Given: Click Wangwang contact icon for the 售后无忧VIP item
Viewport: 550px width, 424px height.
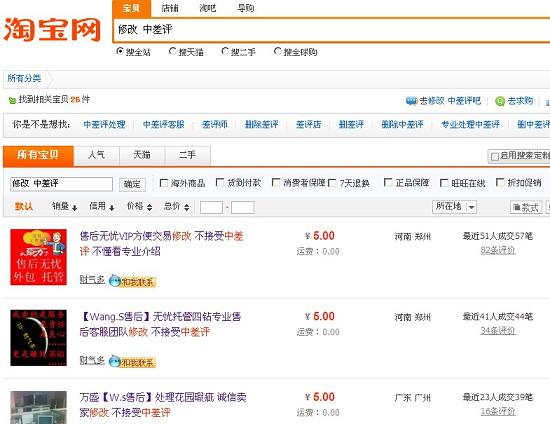Looking at the screenshot, I should coord(132,281).
